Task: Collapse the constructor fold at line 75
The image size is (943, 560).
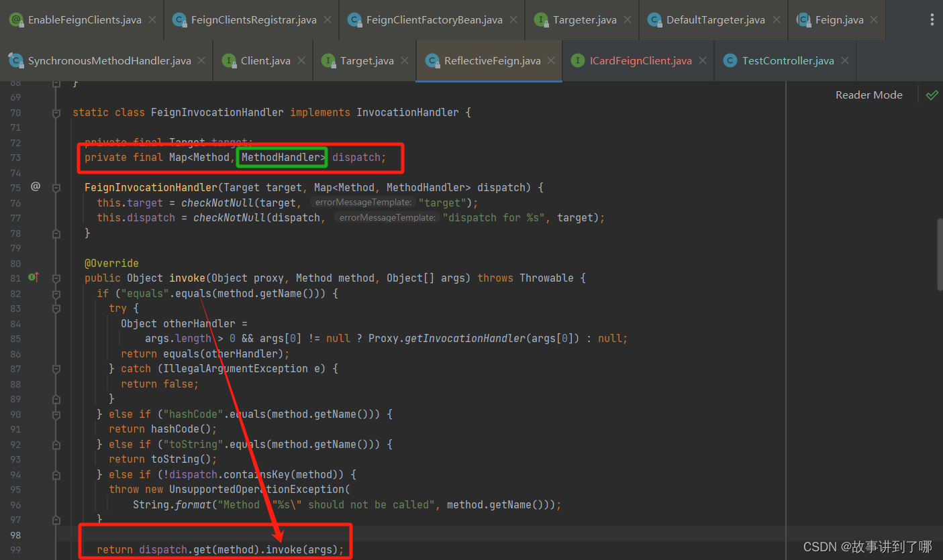Action: [x=56, y=187]
